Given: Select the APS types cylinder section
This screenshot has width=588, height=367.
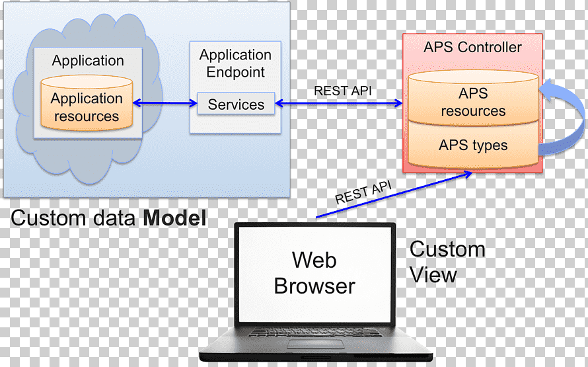Looking at the screenshot, I should click(x=473, y=145).
